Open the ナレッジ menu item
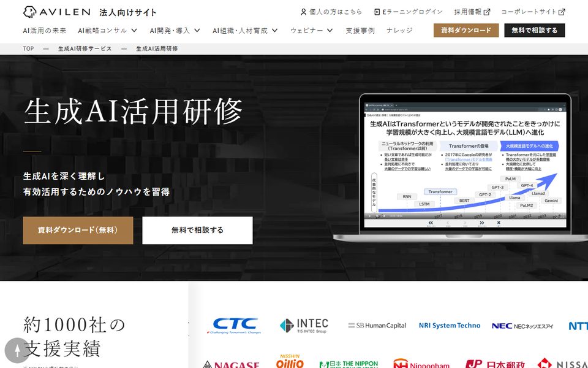Image resolution: width=588 pixels, height=368 pixels. pos(399,31)
